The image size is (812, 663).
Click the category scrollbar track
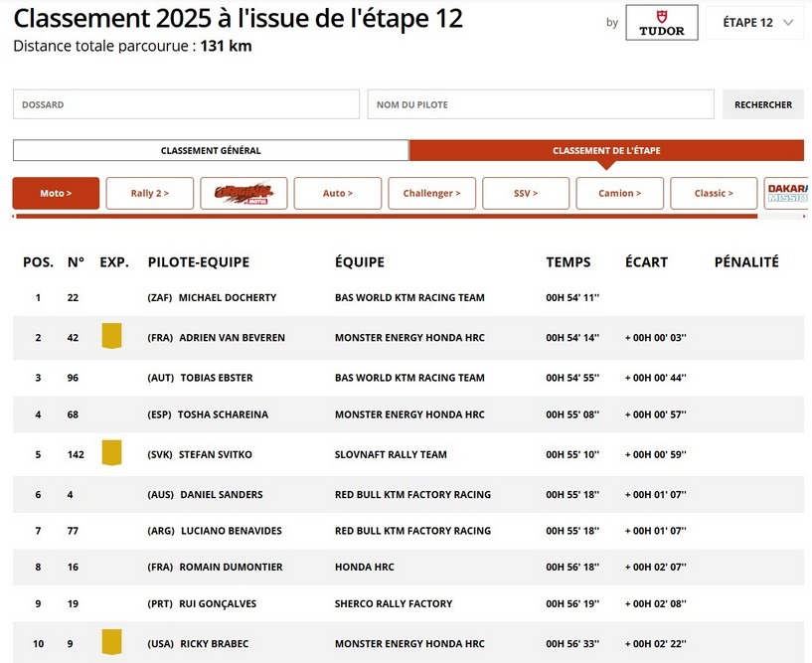click(409, 216)
